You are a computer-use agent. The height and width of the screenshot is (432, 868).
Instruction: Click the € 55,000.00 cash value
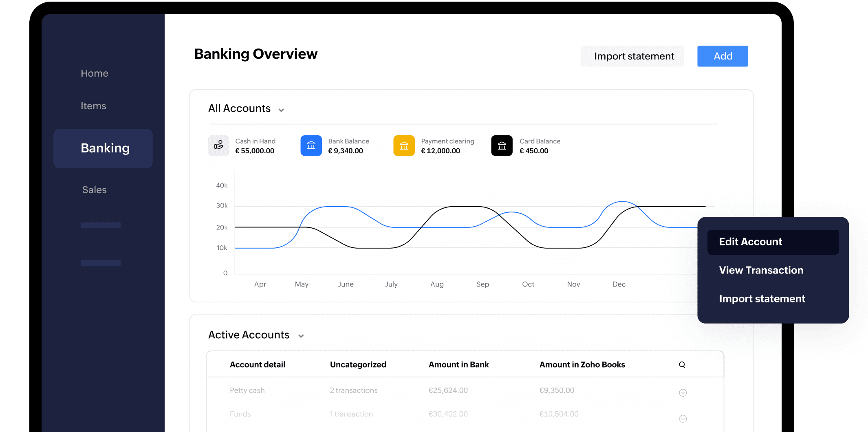(255, 151)
